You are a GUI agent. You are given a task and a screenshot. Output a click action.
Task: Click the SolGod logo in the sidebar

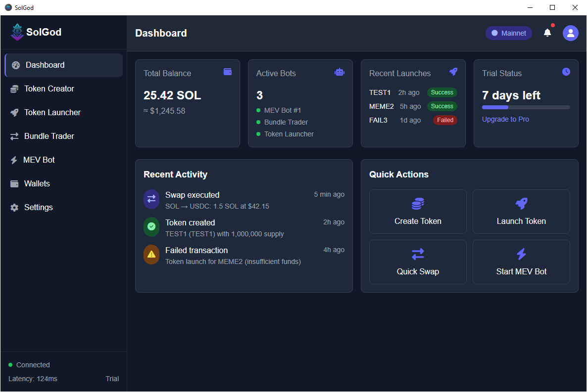(x=17, y=32)
